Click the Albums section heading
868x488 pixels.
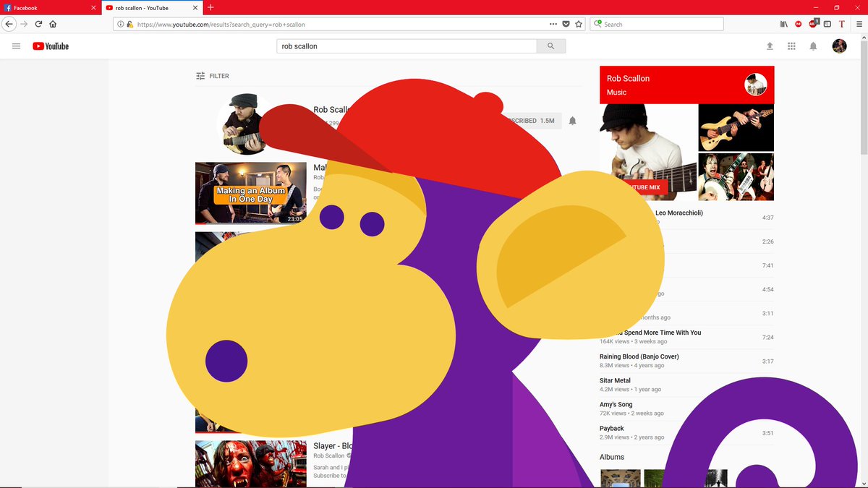point(612,457)
